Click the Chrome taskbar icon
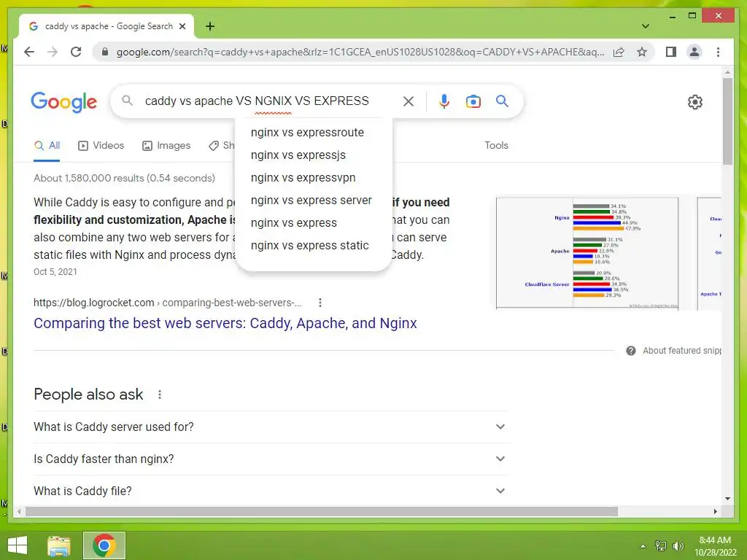The width and height of the screenshot is (747, 560). pos(104,545)
